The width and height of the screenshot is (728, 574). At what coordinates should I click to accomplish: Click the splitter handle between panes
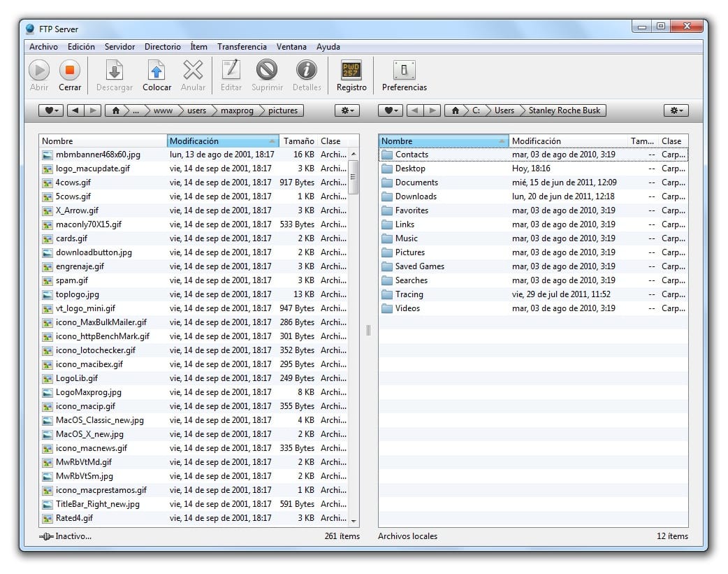pyautogui.click(x=369, y=330)
